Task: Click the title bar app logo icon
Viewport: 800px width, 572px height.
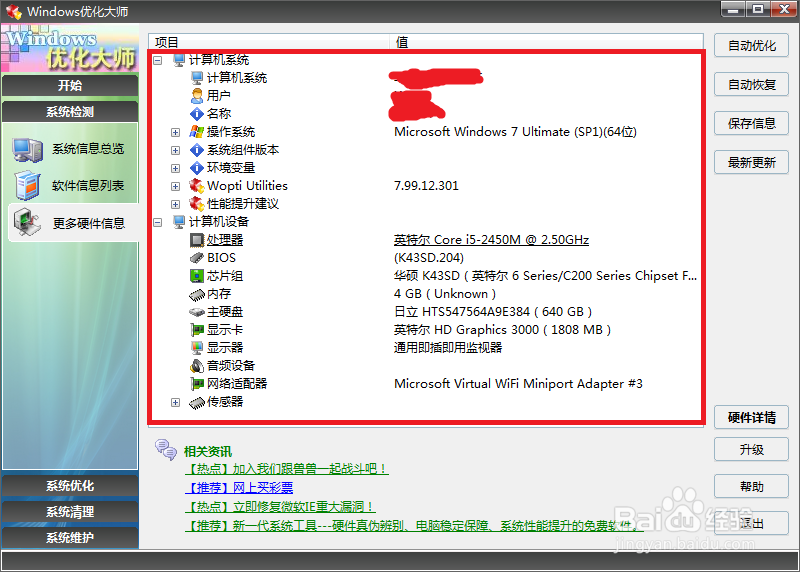Action: click(x=14, y=11)
